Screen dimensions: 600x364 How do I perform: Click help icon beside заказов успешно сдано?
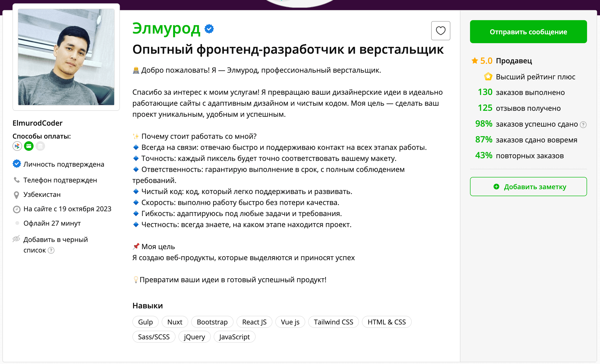[583, 125]
